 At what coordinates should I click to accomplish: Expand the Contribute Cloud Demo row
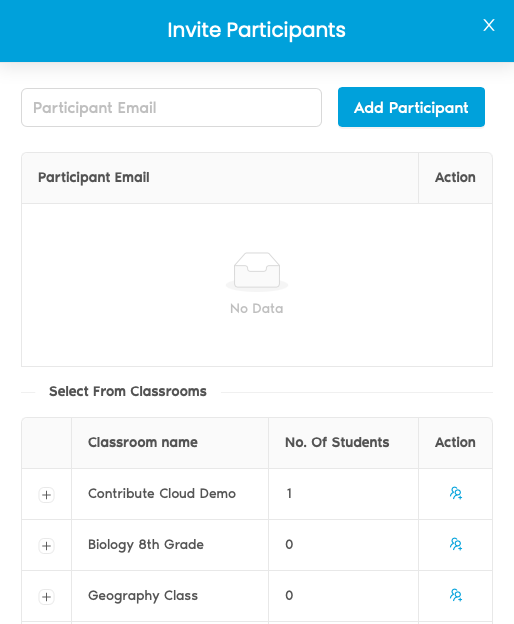pos(47,495)
